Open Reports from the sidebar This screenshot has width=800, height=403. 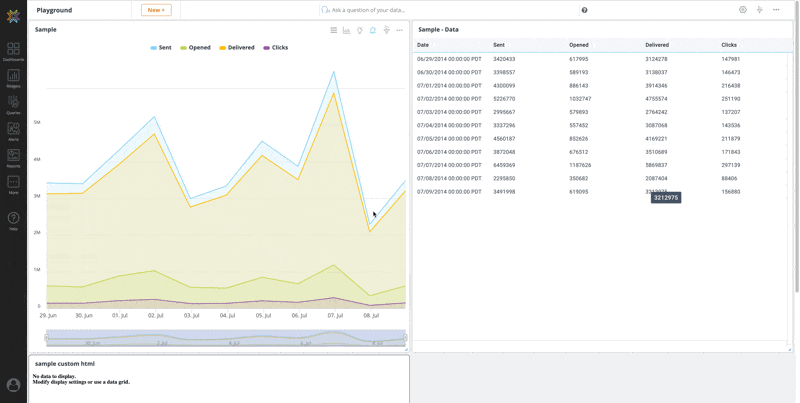coord(13,157)
